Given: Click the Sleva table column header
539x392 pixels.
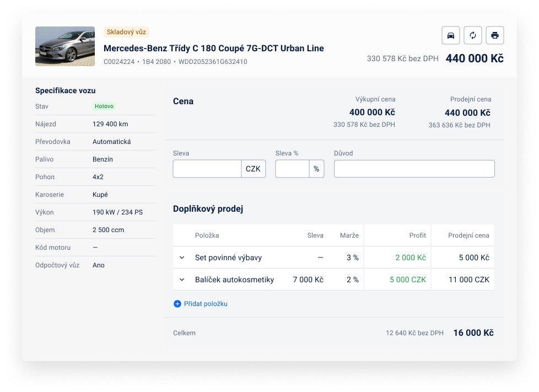Looking at the screenshot, I should pyautogui.click(x=315, y=235).
